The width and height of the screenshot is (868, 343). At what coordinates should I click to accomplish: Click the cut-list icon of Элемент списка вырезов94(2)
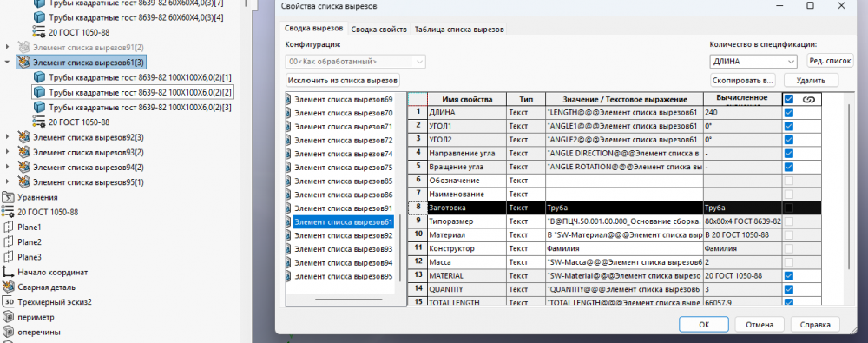23,167
